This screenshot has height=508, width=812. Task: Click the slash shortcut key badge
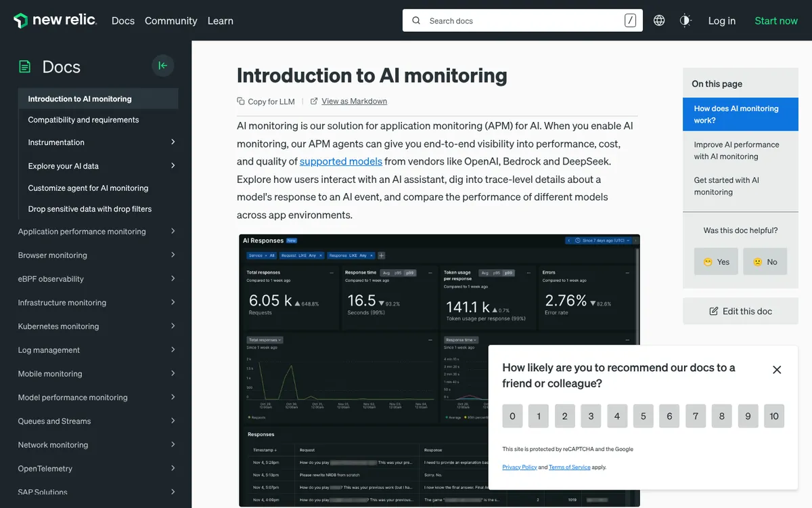click(631, 20)
